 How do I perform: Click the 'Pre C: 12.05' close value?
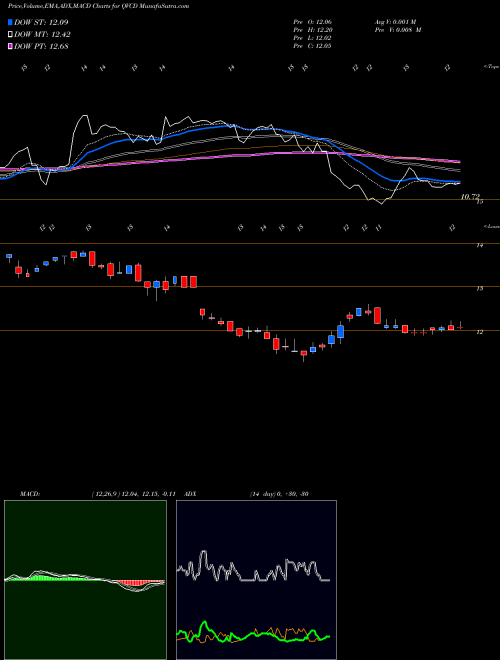click(x=312, y=46)
